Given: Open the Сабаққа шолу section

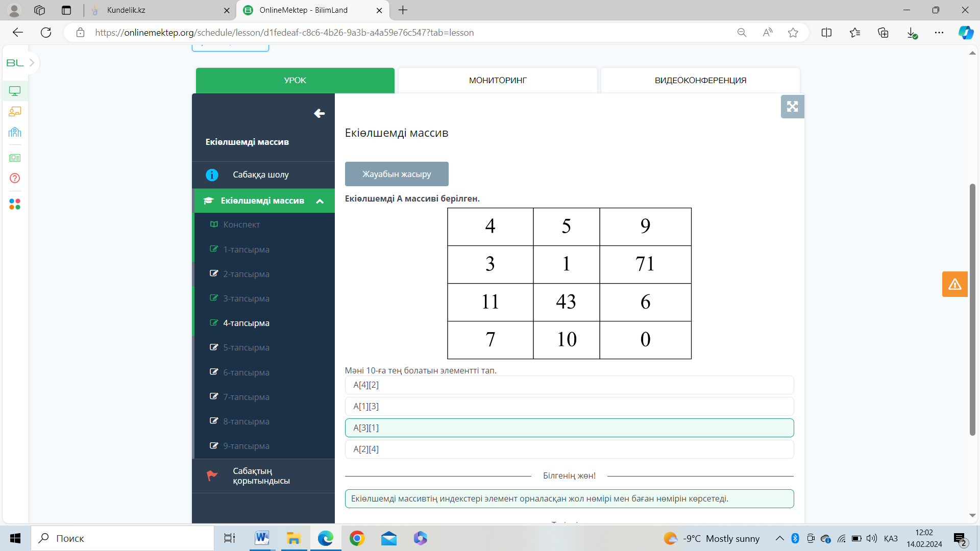Looking at the screenshot, I should point(261,174).
